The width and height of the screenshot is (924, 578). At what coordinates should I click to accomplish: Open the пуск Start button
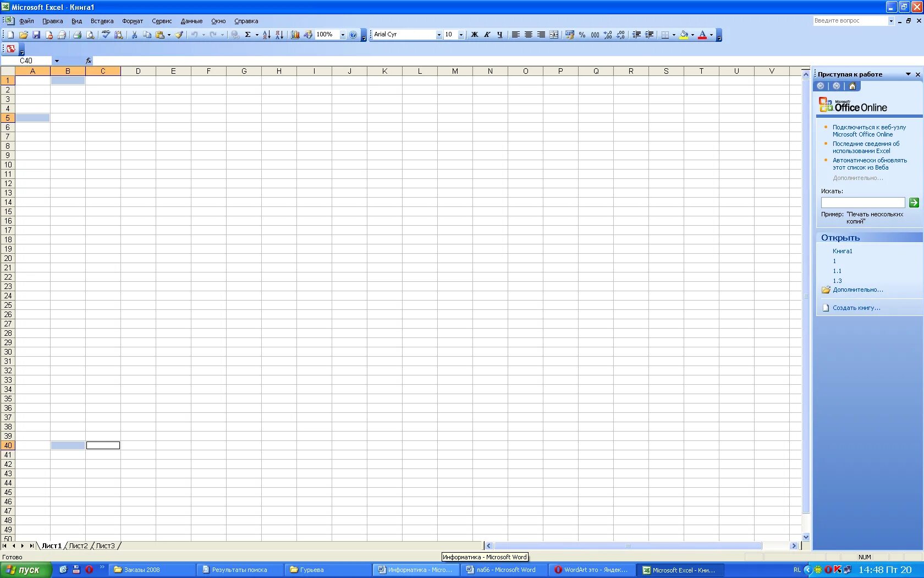26,570
